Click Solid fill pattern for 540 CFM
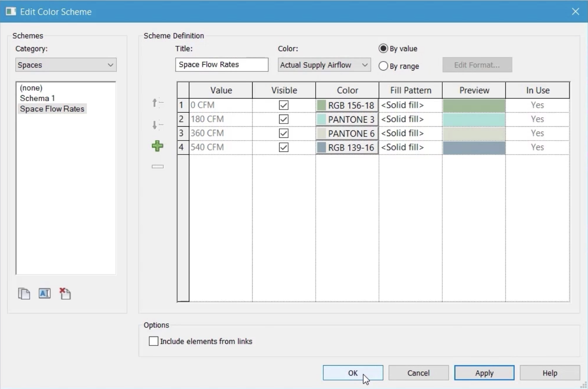588x389 pixels. pos(410,147)
